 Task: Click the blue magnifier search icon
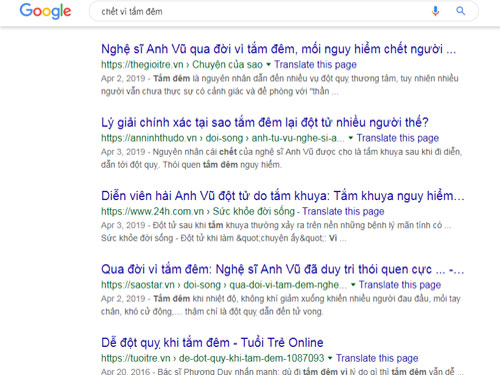click(x=461, y=11)
